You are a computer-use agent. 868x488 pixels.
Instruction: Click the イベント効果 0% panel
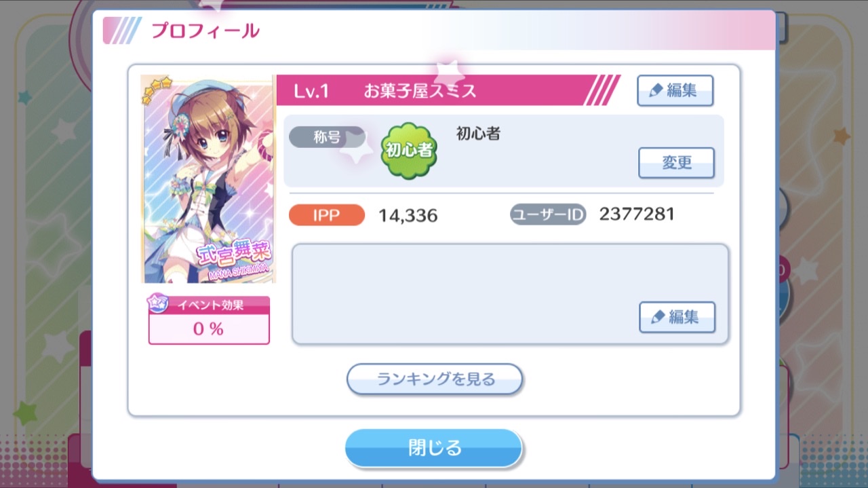click(209, 320)
